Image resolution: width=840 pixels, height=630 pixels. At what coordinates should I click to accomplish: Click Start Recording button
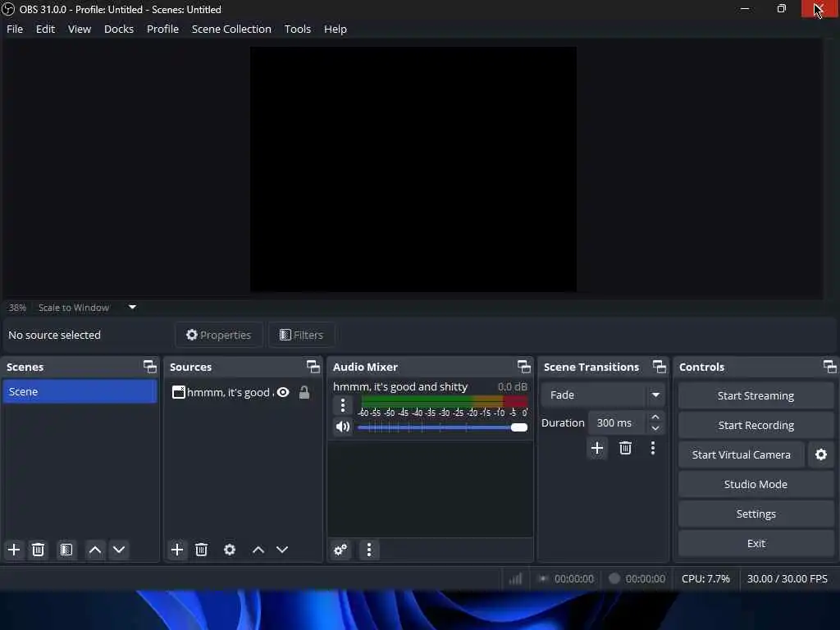point(756,426)
